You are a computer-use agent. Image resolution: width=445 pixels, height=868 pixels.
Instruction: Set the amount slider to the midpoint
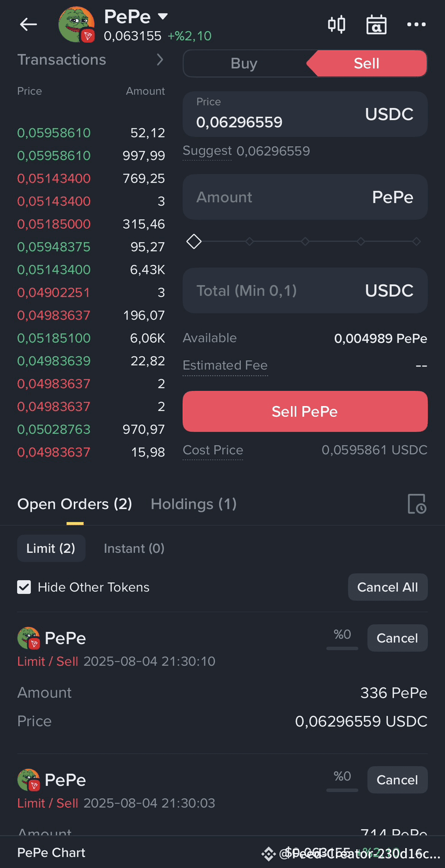pyautogui.click(x=305, y=242)
